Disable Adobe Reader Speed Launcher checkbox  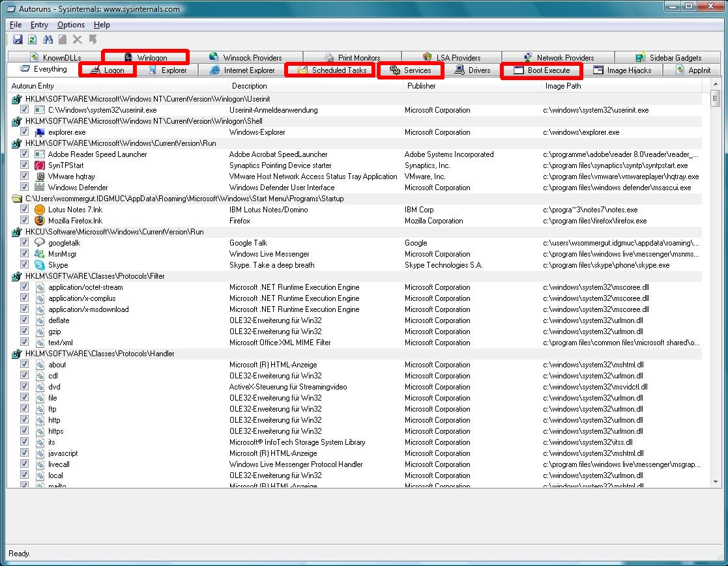click(25, 154)
